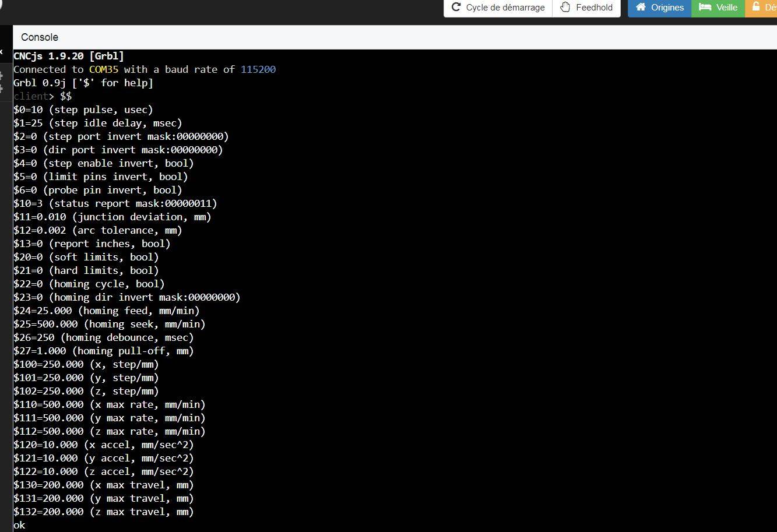Click the $132=200.000 z max travel line

104,512
